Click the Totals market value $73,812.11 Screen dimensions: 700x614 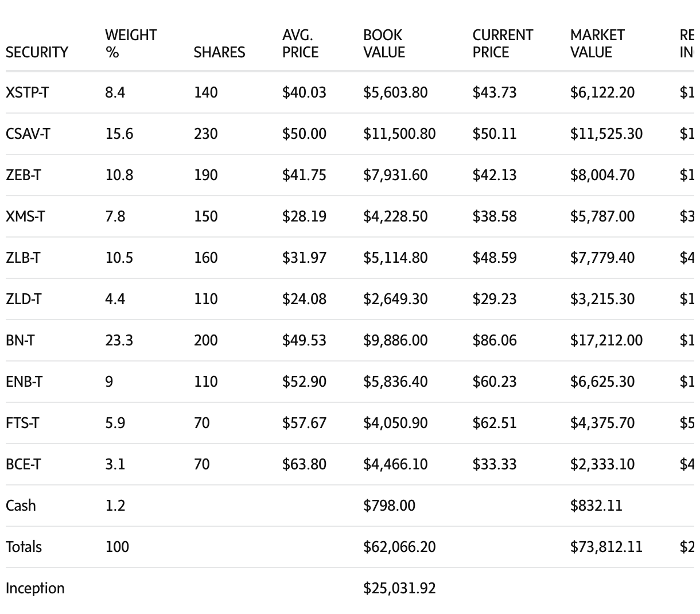(606, 547)
